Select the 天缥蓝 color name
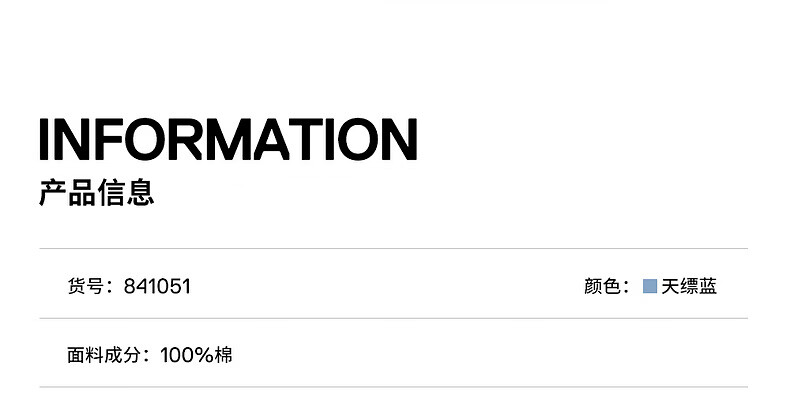790x419 pixels. coord(689,287)
